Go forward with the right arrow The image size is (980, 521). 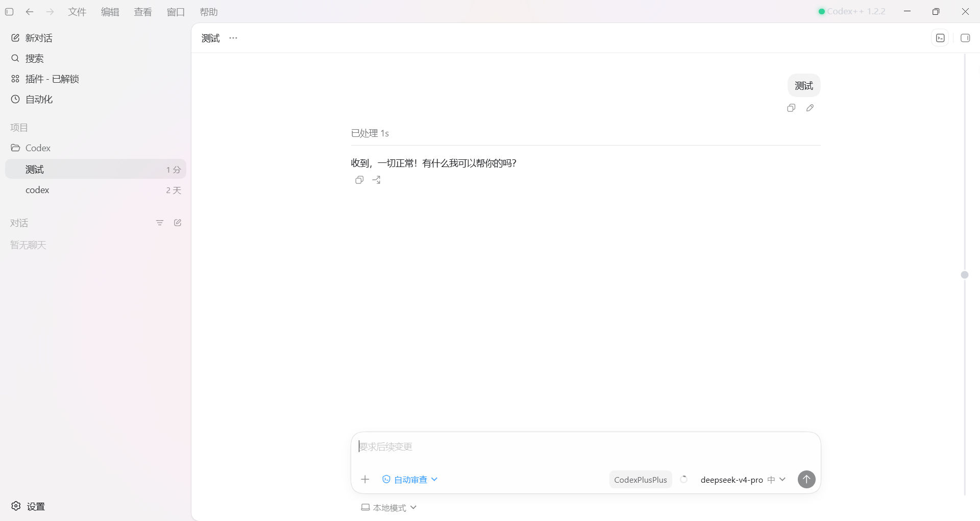tap(50, 12)
